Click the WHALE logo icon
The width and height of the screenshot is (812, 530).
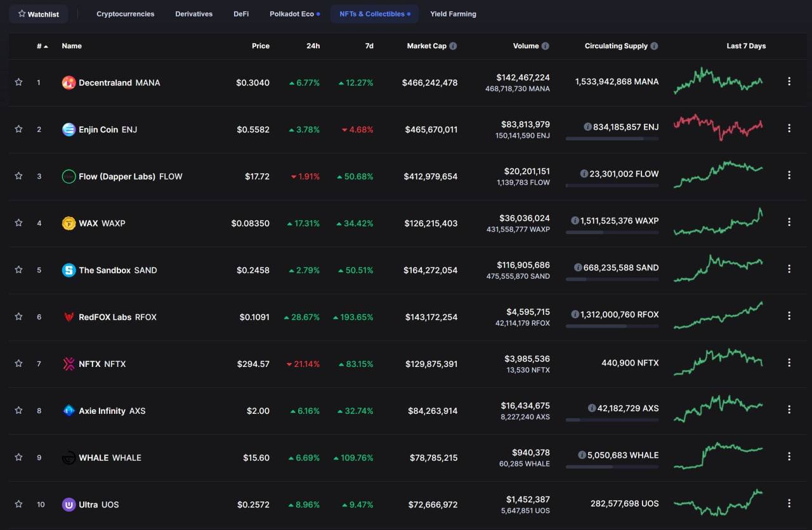pos(69,458)
